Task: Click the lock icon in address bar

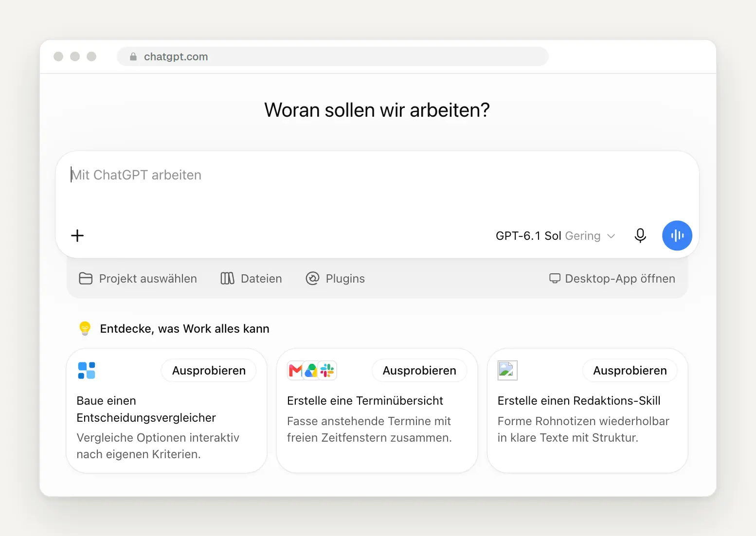Action: [x=133, y=57]
